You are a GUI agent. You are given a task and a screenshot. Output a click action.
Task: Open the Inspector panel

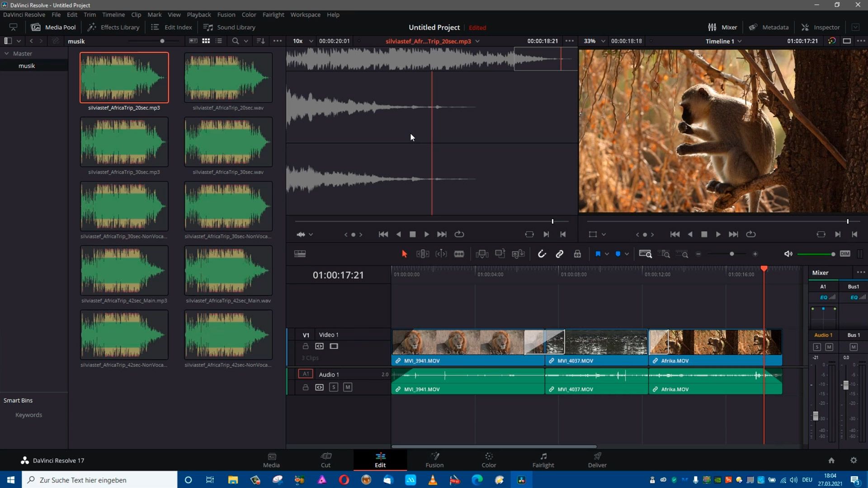click(x=821, y=27)
